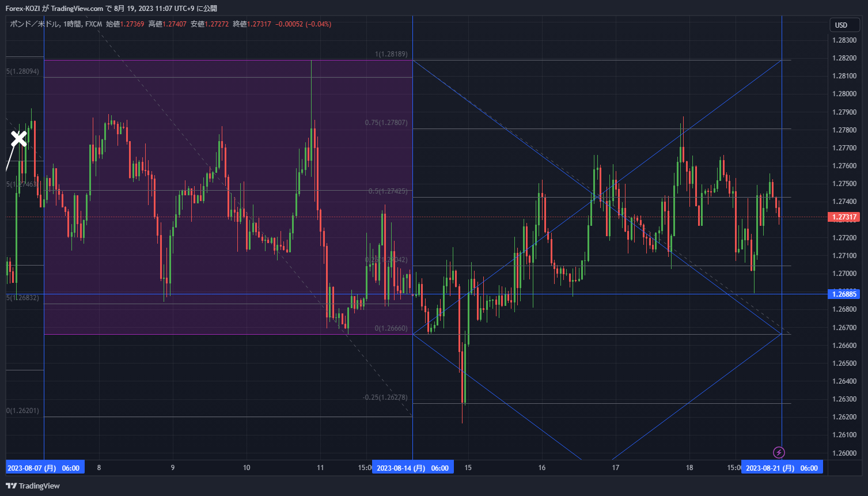Select the date label 2023-08-07 (月) 06:00
868x496 pixels.
[x=45, y=468]
